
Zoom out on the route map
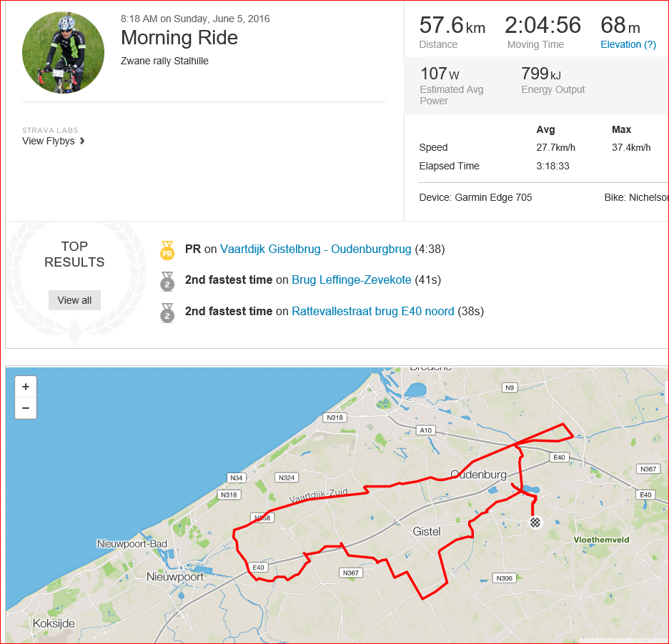pyautogui.click(x=26, y=409)
